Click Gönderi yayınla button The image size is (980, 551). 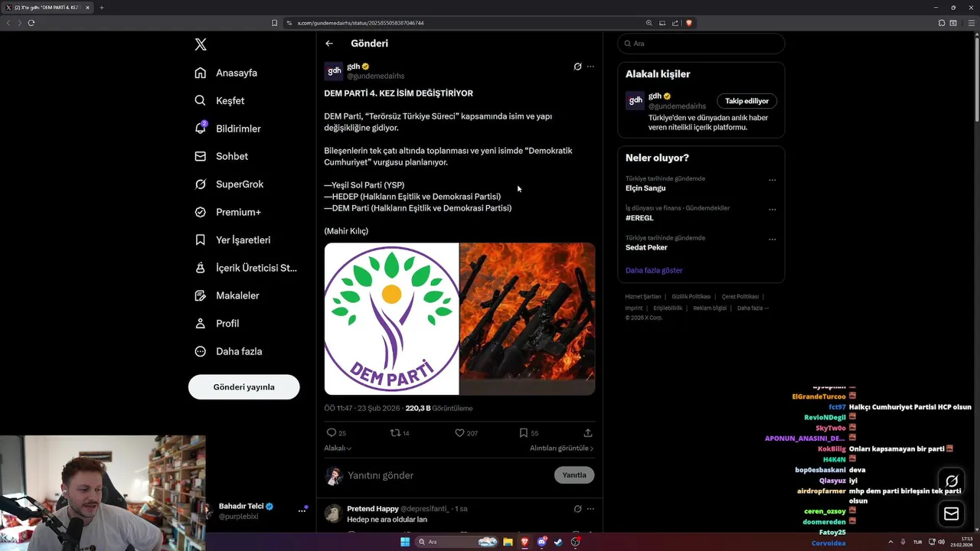click(x=243, y=386)
